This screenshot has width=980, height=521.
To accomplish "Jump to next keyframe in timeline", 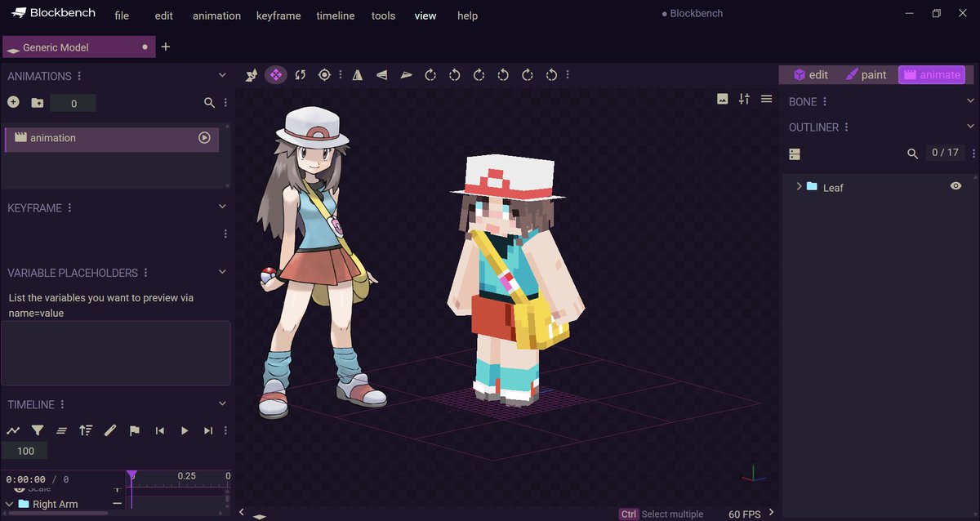I will [208, 430].
